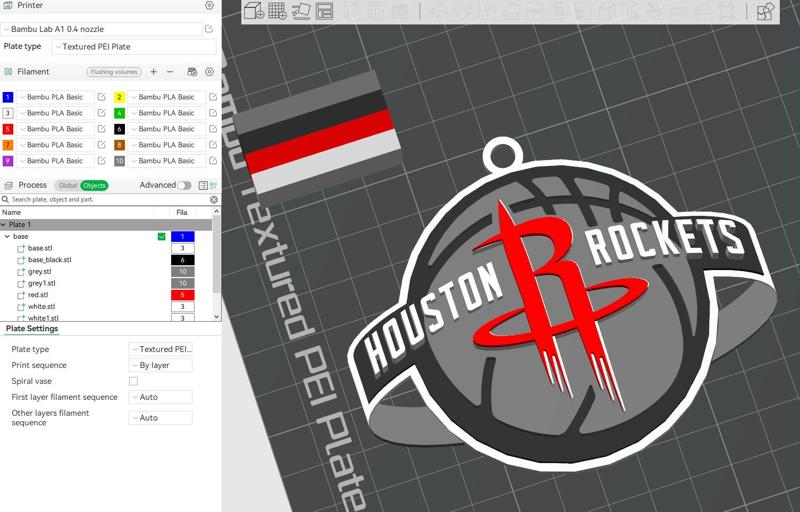Screen dimensions: 800x512
Task: Select grey1.stl in the object list
Action: point(41,284)
